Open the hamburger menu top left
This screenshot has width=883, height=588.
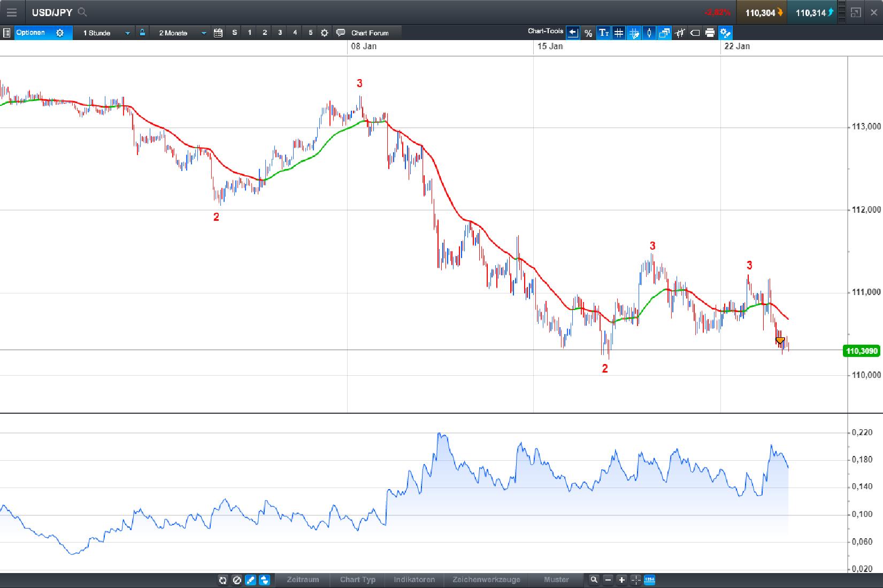point(11,12)
